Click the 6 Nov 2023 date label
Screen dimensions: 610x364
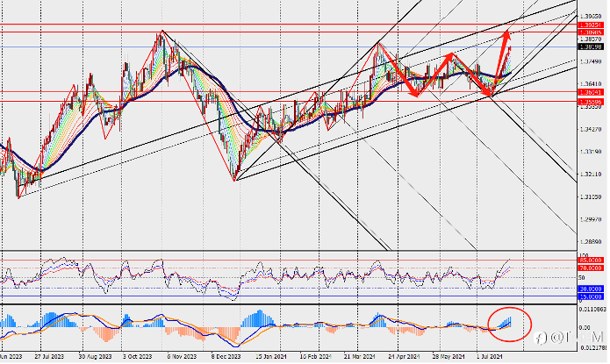point(182,356)
